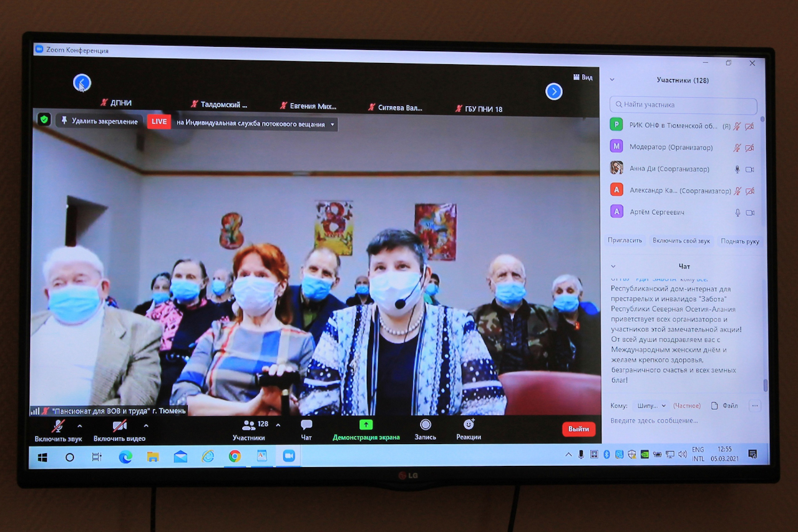Click the Поднять руку raise hand button
Viewport: 798px width, 532px height.
(739, 241)
